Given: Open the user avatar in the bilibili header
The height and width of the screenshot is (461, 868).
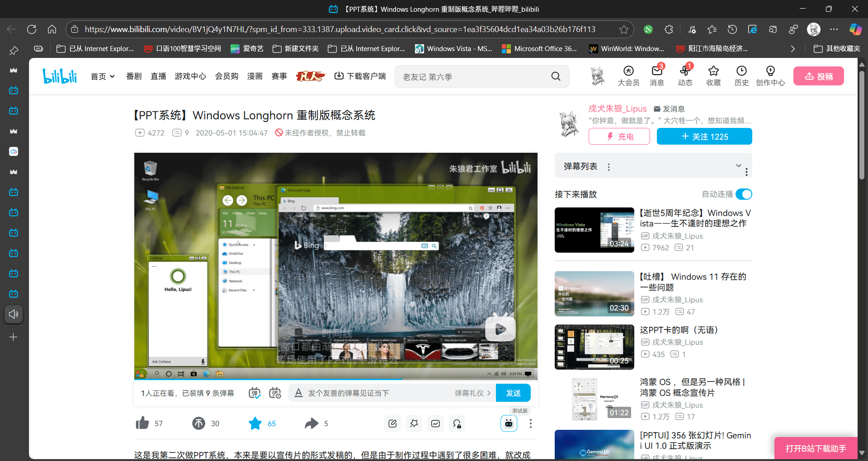Looking at the screenshot, I should coord(598,75).
